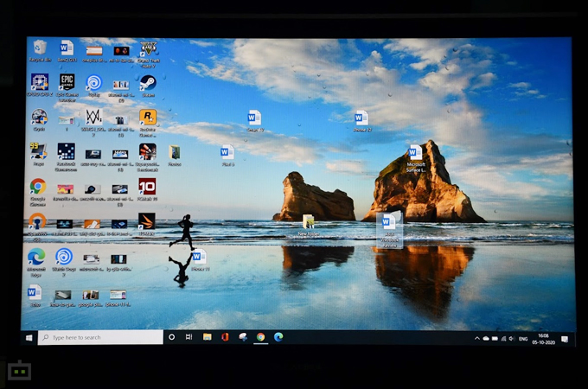Open the Microsoft Surface L... Word document

[416, 158]
